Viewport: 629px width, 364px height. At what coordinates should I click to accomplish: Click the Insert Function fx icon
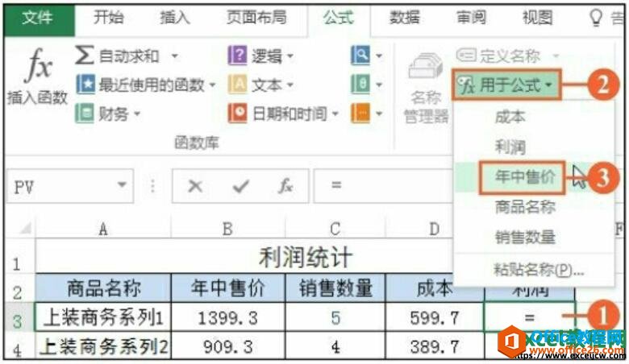pyautogui.click(x=39, y=65)
